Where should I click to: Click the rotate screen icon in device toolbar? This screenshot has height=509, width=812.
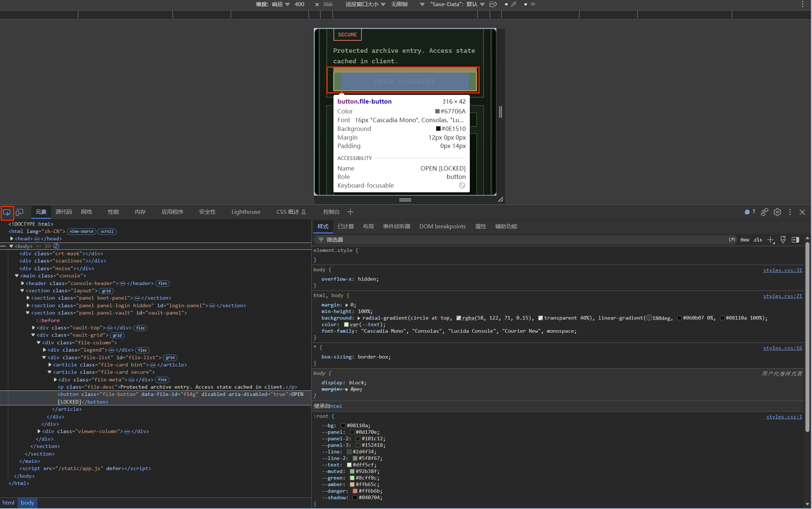click(x=493, y=4)
